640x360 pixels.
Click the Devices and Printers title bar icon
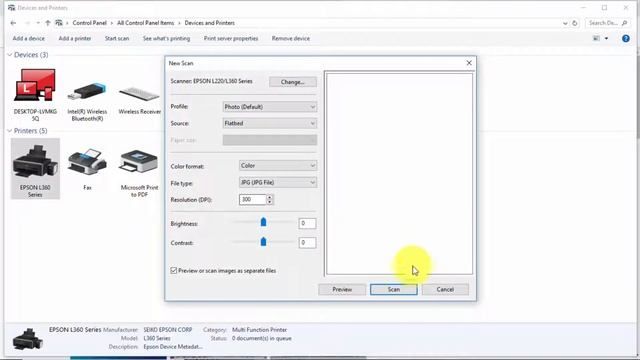coord(11,8)
